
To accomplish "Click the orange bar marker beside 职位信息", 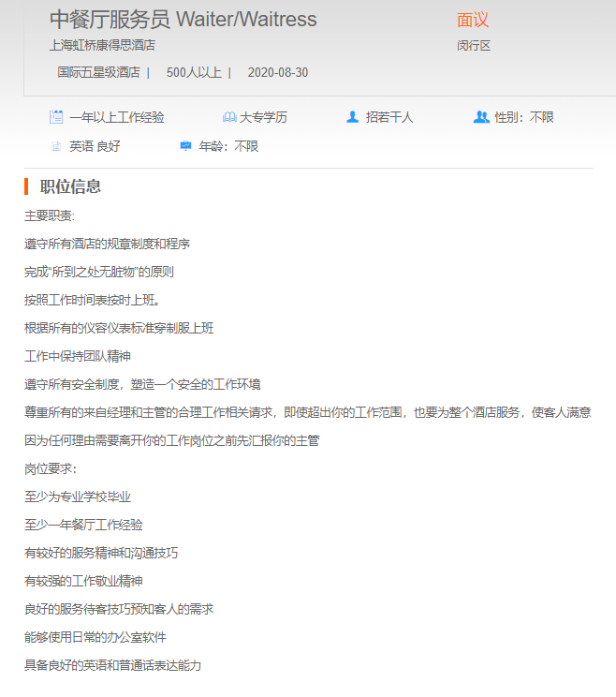I will 27,185.
